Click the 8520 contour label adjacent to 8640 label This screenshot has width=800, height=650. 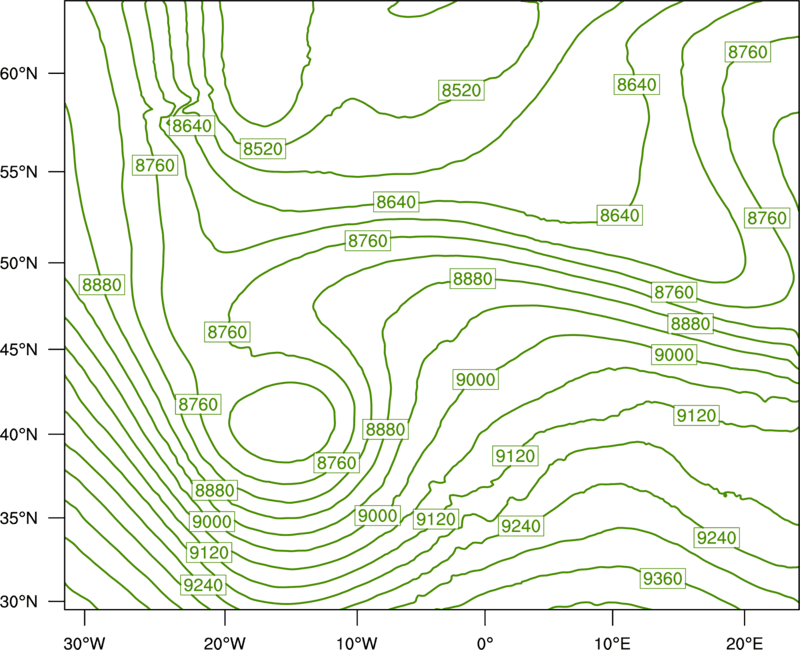coord(262,148)
